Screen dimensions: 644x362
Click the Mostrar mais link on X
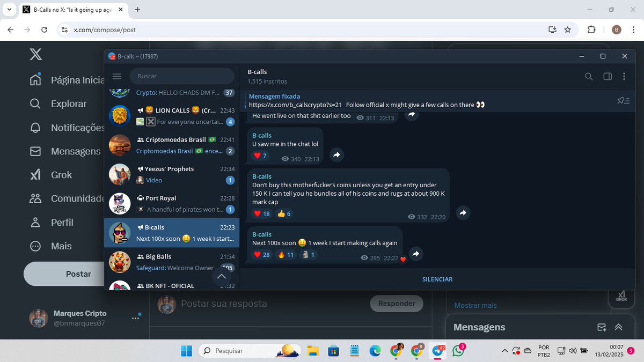point(475,305)
